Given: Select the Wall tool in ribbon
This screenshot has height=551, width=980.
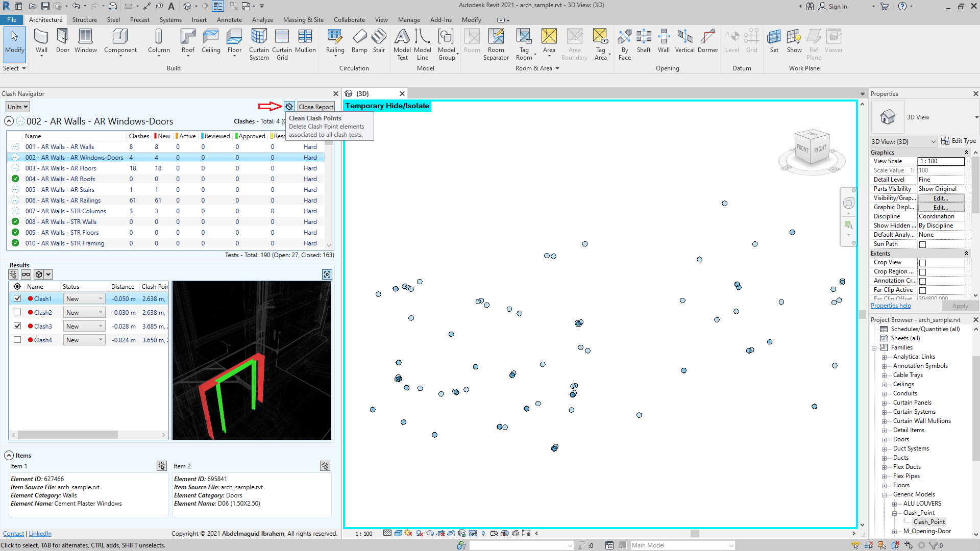Looking at the screenshot, I should click(41, 41).
